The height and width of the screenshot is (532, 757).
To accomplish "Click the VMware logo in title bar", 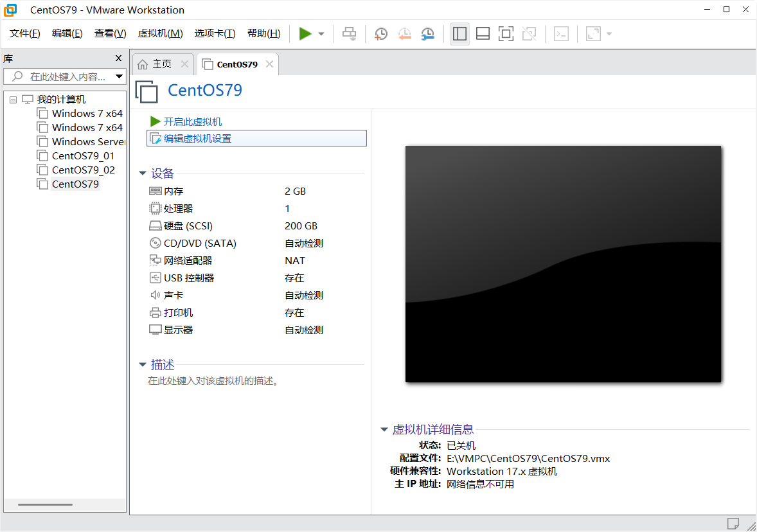I will (x=10, y=10).
